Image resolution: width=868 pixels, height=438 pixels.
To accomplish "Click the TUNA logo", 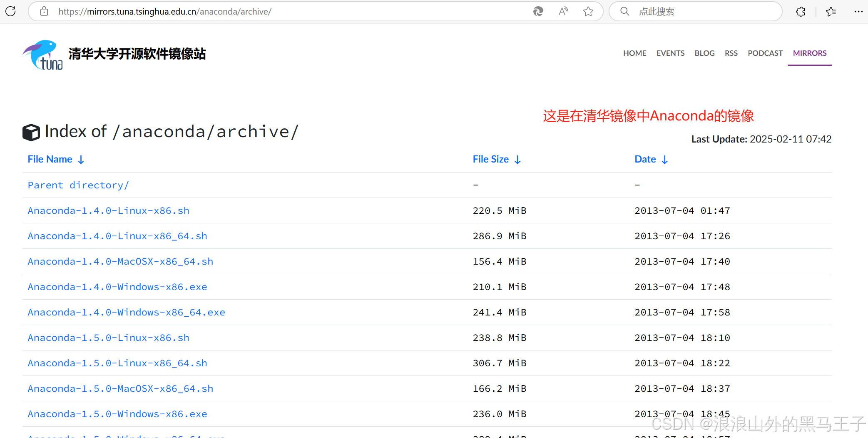I will pyautogui.click(x=43, y=55).
